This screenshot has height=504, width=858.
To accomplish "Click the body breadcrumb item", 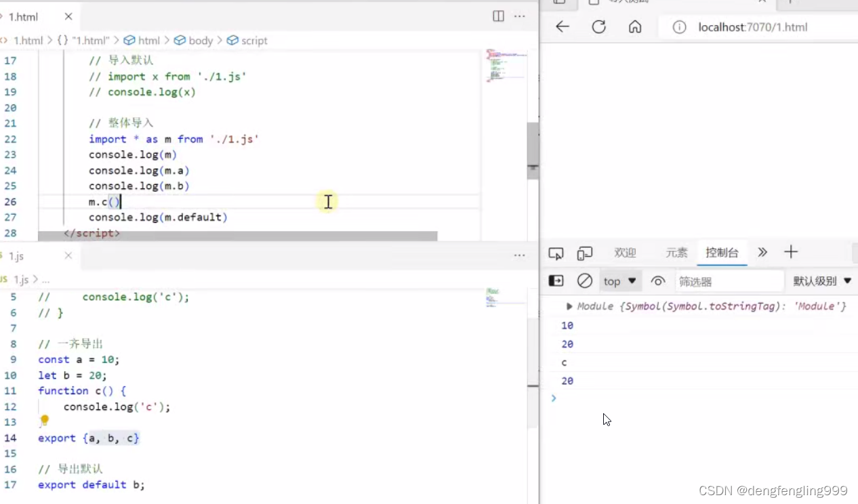I will (x=194, y=41).
